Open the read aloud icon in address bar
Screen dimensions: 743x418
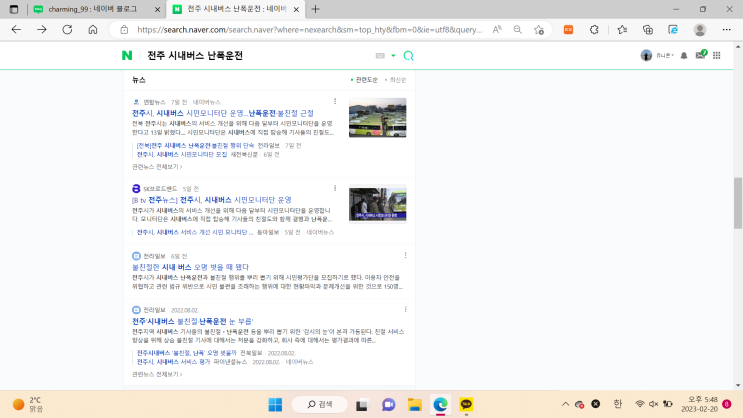[497, 30]
